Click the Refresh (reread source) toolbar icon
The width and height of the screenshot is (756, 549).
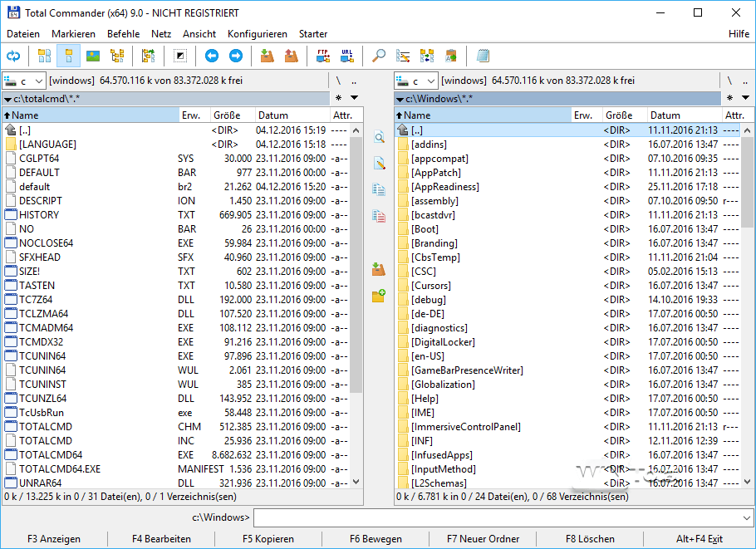[13, 56]
